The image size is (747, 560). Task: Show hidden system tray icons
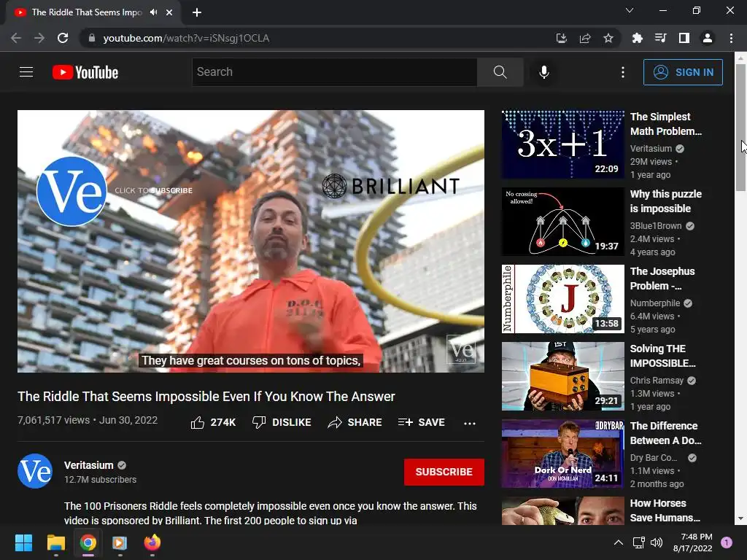pos(618,542)
